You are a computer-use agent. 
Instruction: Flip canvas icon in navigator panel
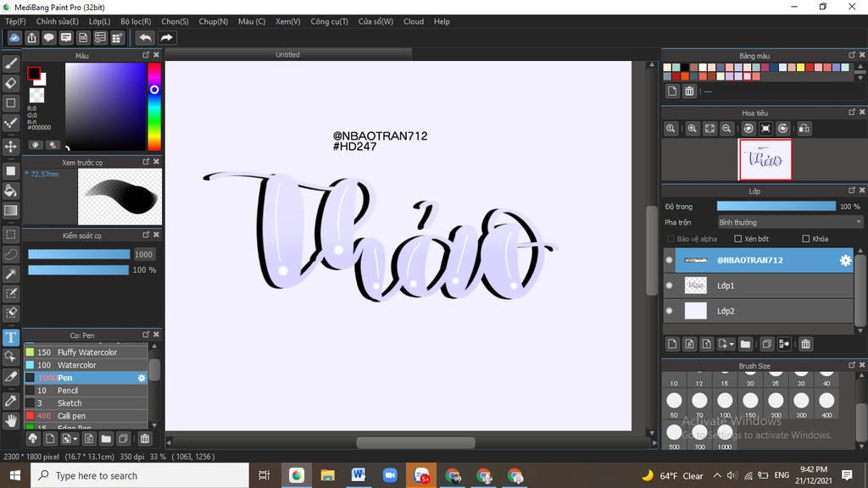[804, 129]
